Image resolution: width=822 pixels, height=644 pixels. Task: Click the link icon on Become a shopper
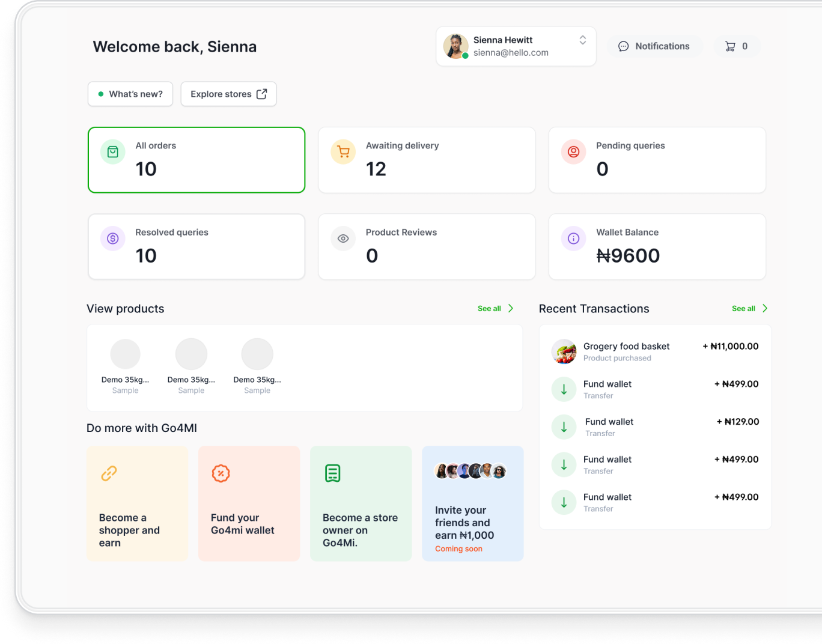click(109, 473)
